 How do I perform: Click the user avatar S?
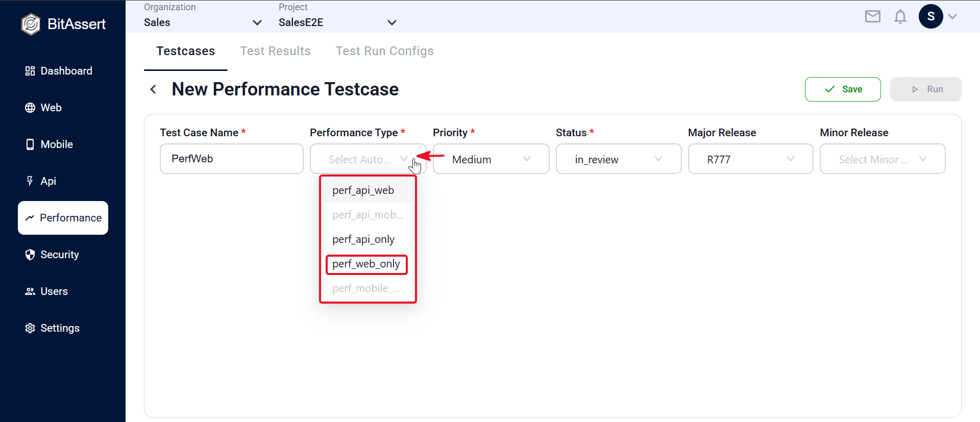click(931, 16)
